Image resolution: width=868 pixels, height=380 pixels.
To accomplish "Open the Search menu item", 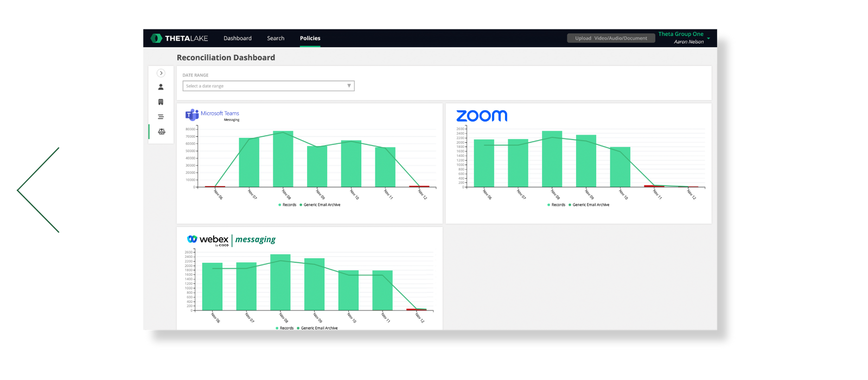I will tap(276, 39).
